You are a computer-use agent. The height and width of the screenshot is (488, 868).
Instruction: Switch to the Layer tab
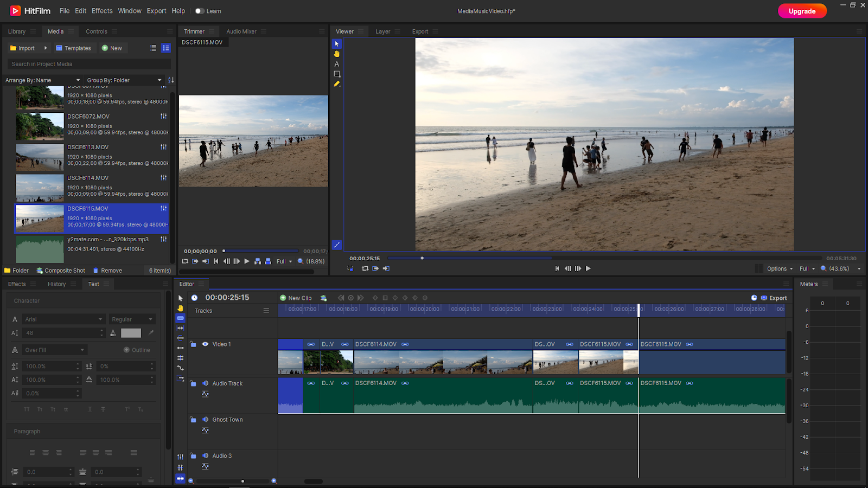(x=383, y=31)
